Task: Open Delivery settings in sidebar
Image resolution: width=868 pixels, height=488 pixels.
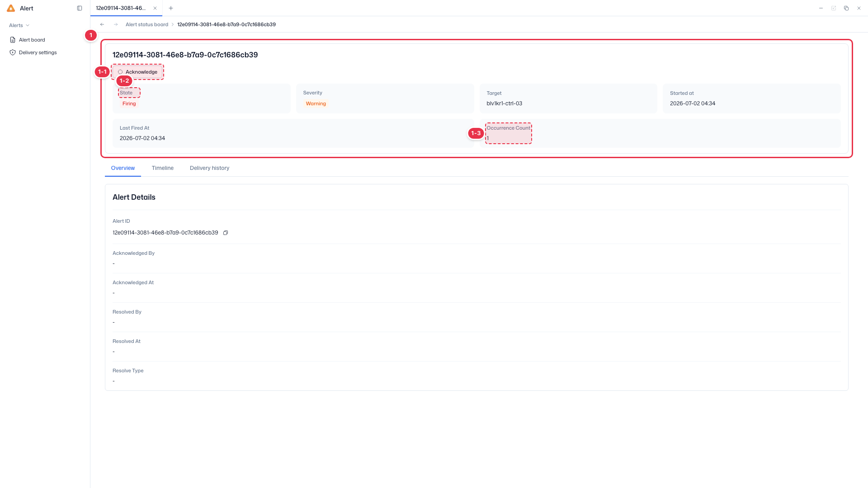Action: [38, 52]
